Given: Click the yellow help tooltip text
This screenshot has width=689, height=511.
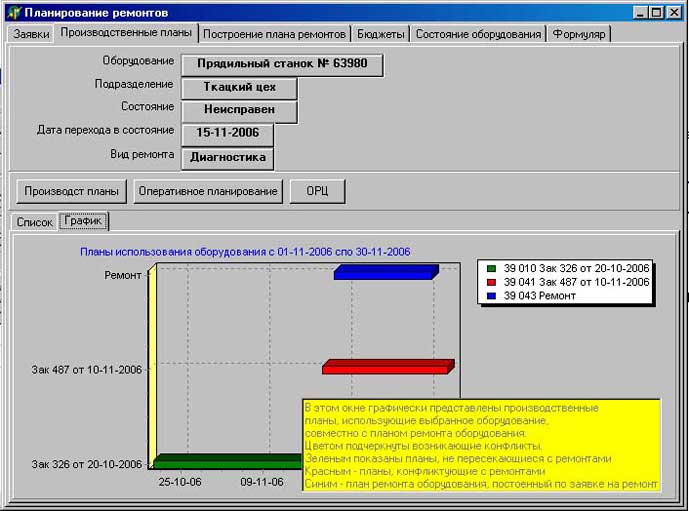Looking at the screenshot, I should pyautogui.click(x=482, y=446).
